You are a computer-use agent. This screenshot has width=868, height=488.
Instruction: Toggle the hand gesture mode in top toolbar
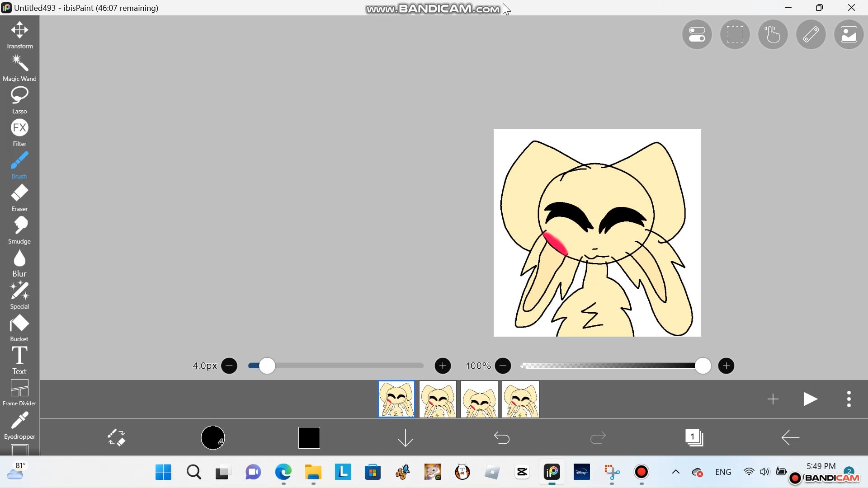[772, 34]
